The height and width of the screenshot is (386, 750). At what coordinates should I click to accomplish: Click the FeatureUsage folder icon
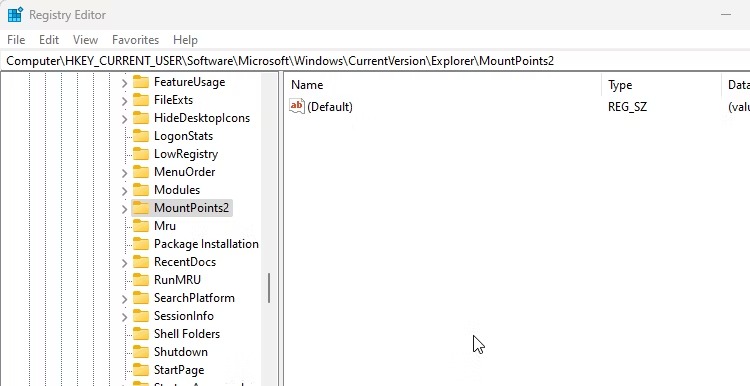coord(141,82)
